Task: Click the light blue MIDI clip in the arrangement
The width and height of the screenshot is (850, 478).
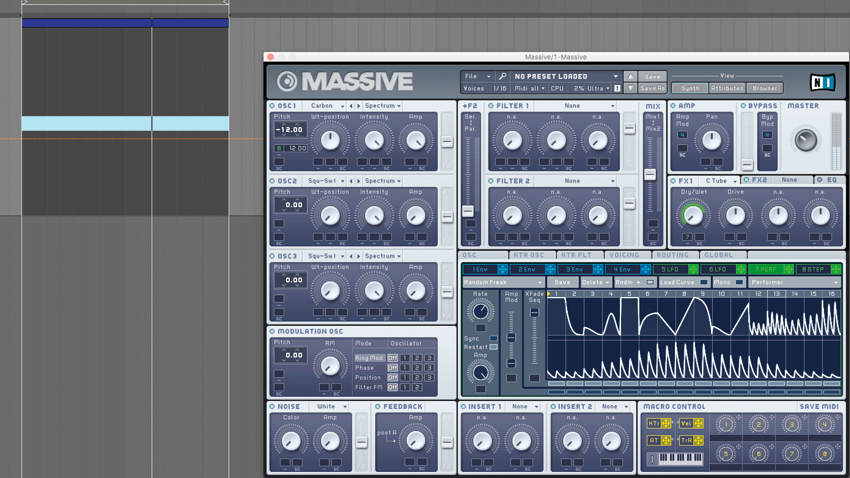Action: 125,123
